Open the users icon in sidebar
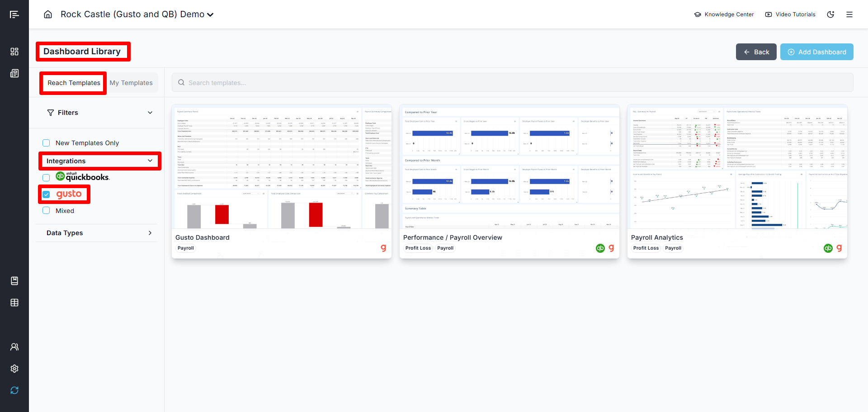 (x=14, y=347)
